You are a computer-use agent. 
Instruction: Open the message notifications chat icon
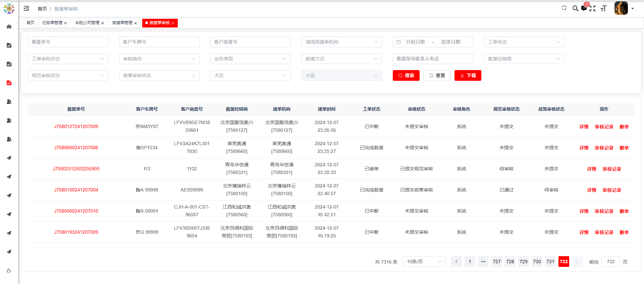[x=584, y=9]
